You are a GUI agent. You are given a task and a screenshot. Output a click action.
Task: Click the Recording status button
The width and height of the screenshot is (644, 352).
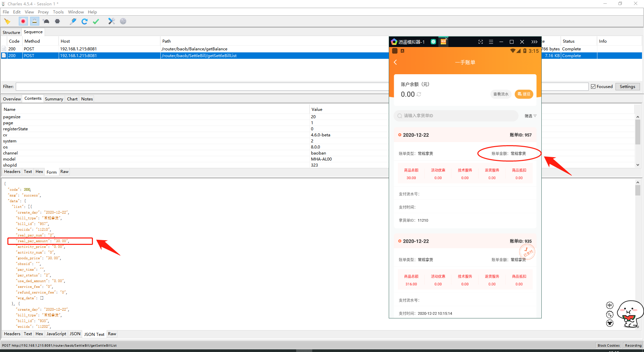click(633, 345)
